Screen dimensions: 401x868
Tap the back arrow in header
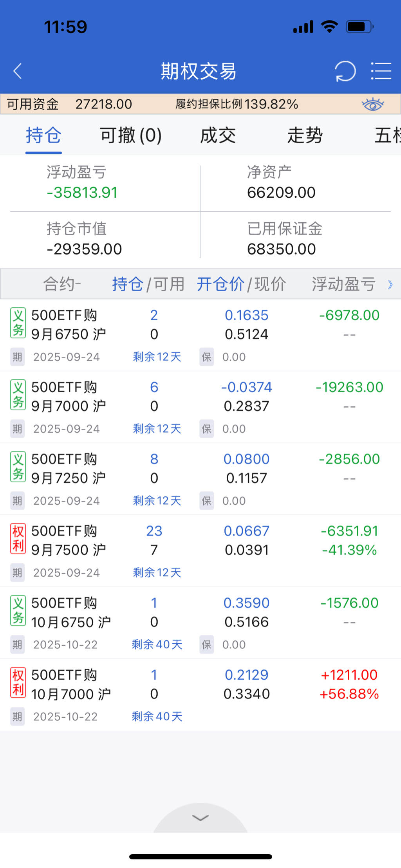pyautogui.click(x=18, y=71)
